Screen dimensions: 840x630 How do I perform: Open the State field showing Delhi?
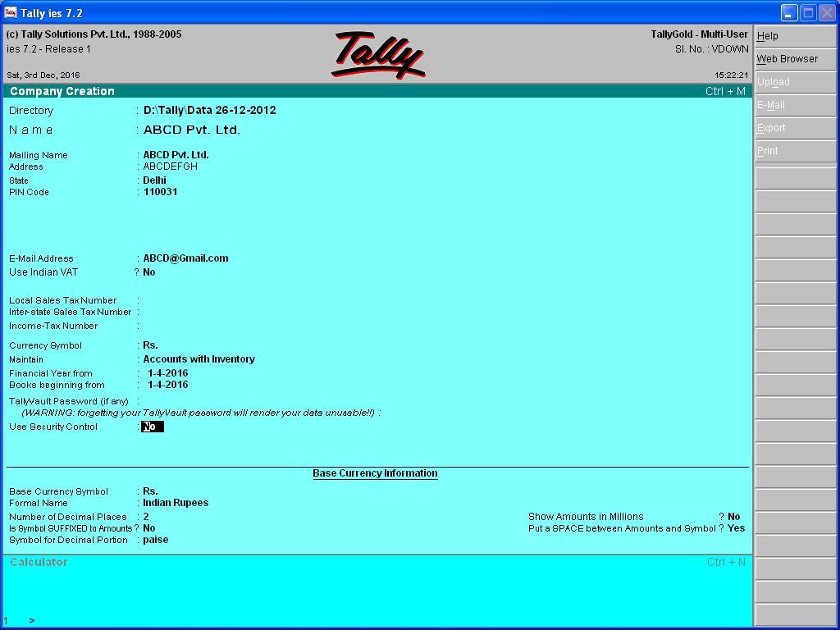tap(154, 180)
